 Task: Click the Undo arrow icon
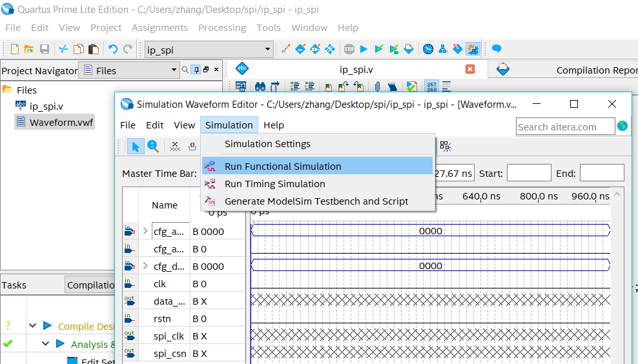[x=113, y=49]
